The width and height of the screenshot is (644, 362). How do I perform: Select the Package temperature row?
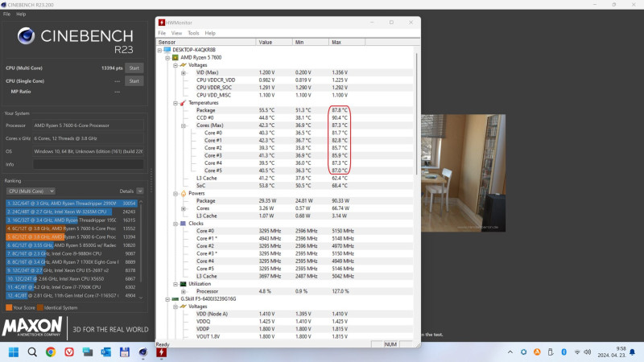point(285,110)
